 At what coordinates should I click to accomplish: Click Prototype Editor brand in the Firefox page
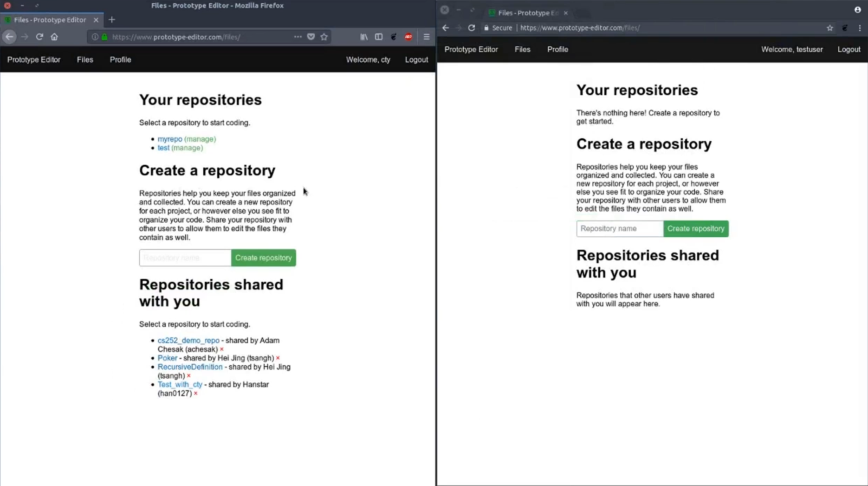[34, 59]
